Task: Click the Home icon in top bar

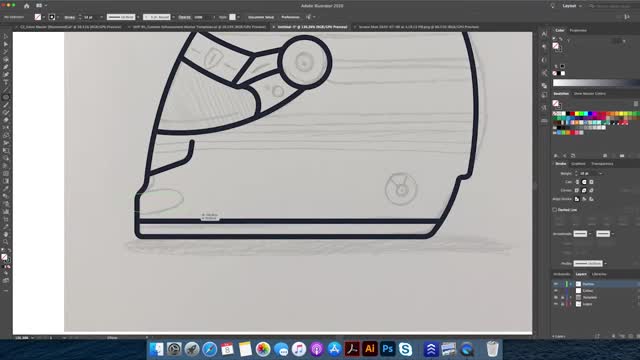Action: 27,6
